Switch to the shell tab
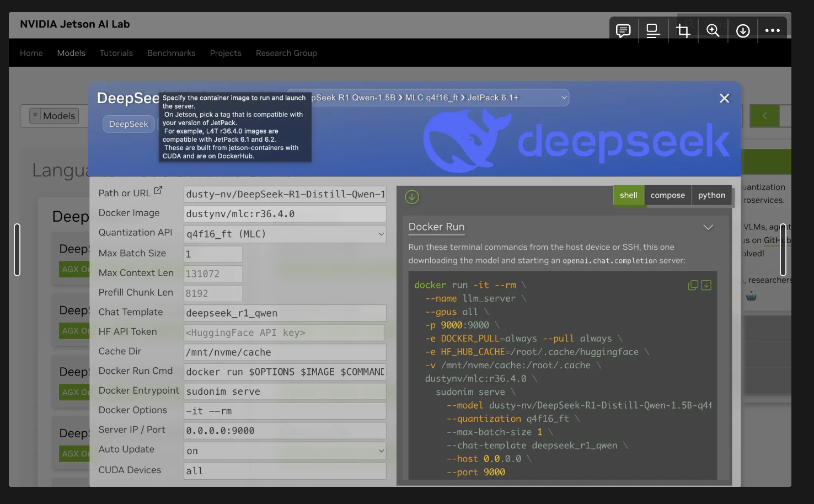Image resolution: width=814 pixels, height=504 pixels. [628, 195]
